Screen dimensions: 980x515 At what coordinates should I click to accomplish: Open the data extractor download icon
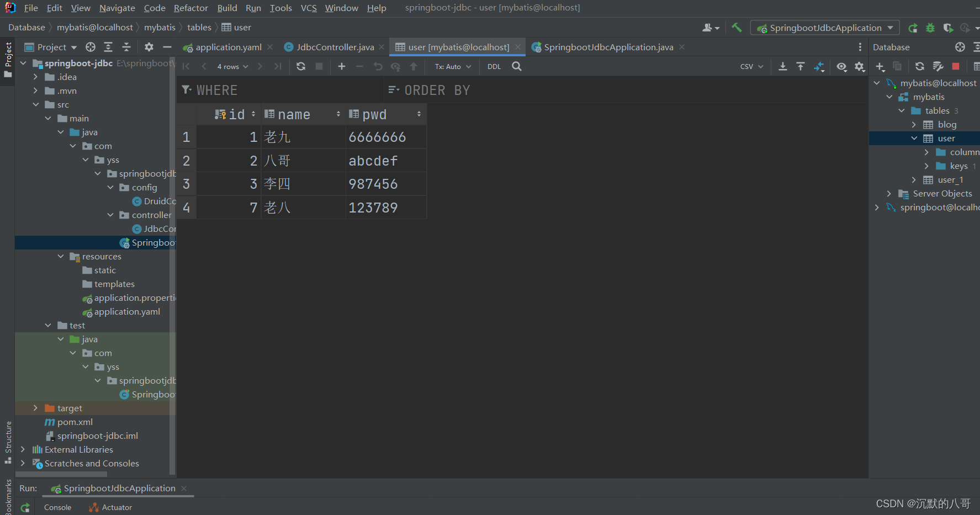click(783, 66)
